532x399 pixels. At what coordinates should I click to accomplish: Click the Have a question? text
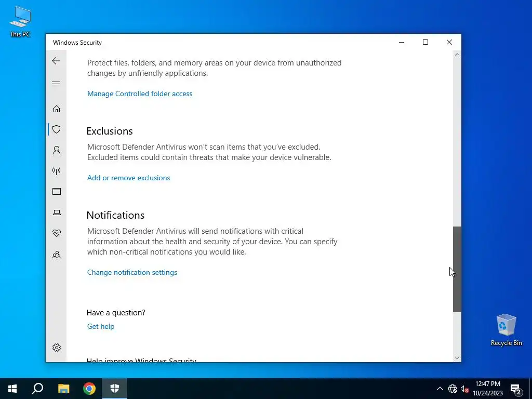pos(116,312)
